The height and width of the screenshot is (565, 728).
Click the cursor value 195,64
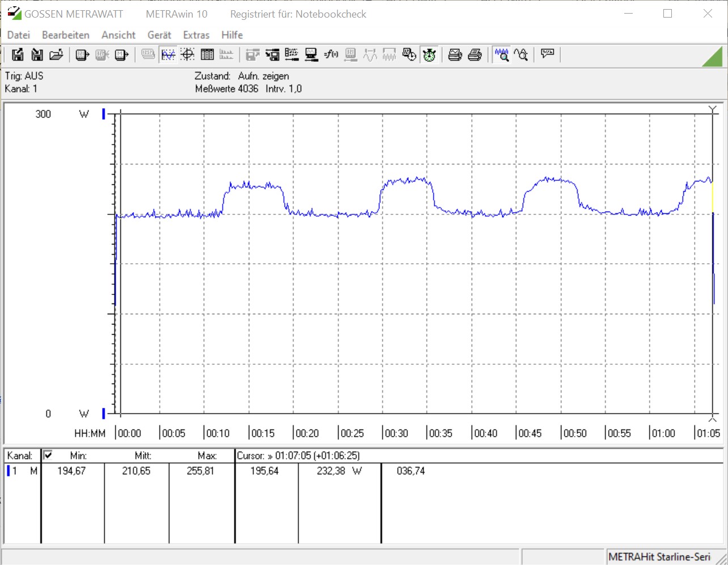click(265, 471)
